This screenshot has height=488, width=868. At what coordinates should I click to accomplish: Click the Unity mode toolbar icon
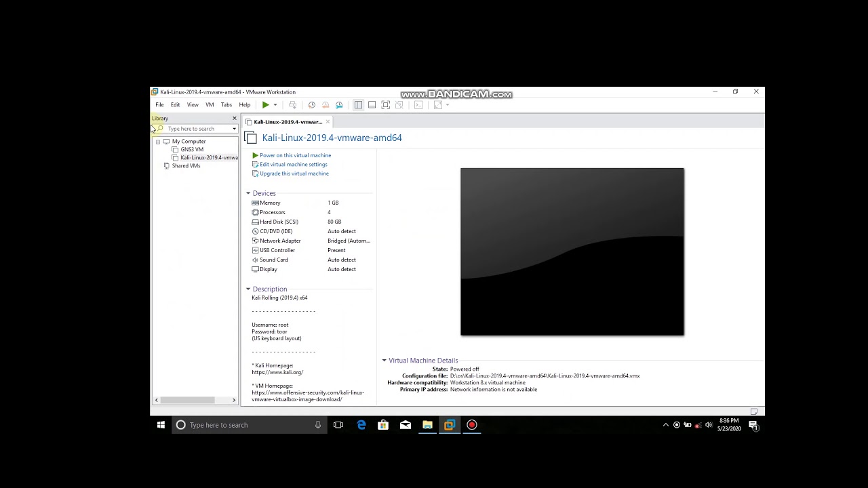tap(399, 105)
